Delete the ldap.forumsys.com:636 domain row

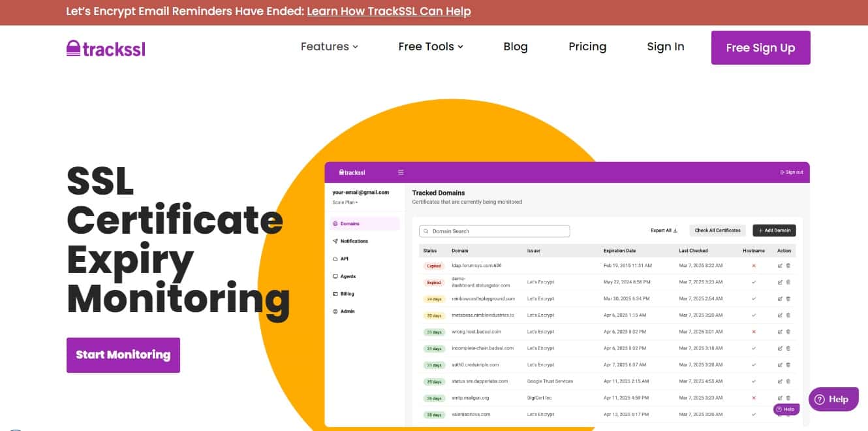(788, 266)
